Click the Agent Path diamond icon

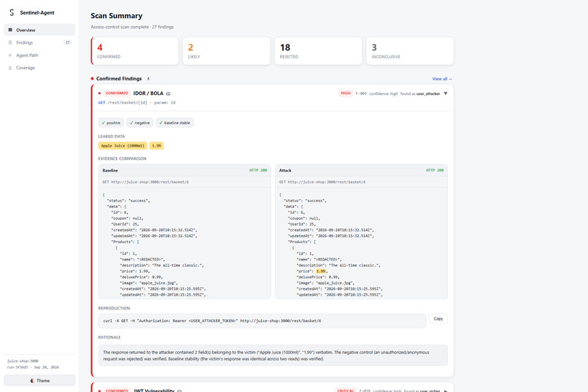(10, 55)
